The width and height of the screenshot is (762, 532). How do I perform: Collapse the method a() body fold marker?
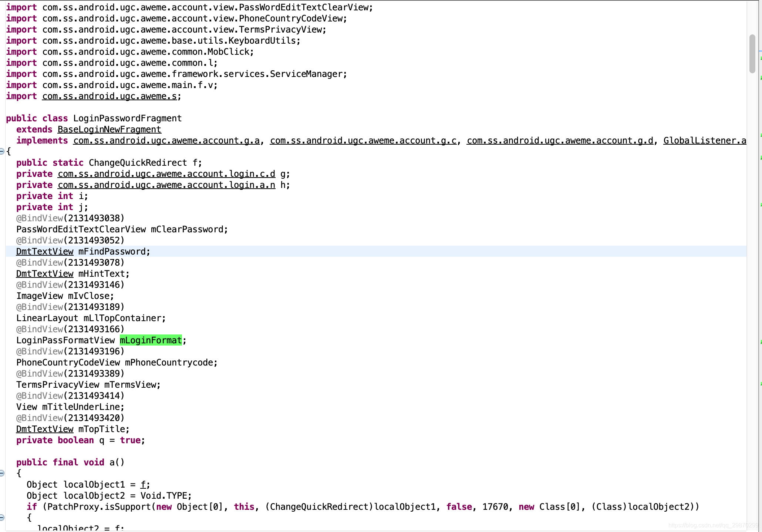(x=2, y=473)
